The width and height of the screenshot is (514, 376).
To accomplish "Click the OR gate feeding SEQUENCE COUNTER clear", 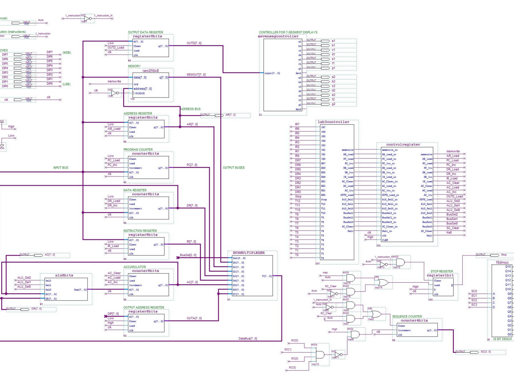I will point(376,314).
